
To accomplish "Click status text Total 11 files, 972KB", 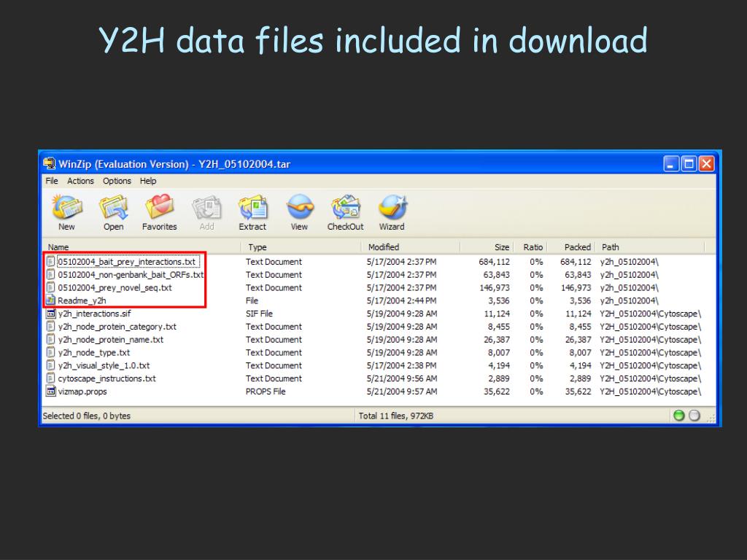I will 396,416.
